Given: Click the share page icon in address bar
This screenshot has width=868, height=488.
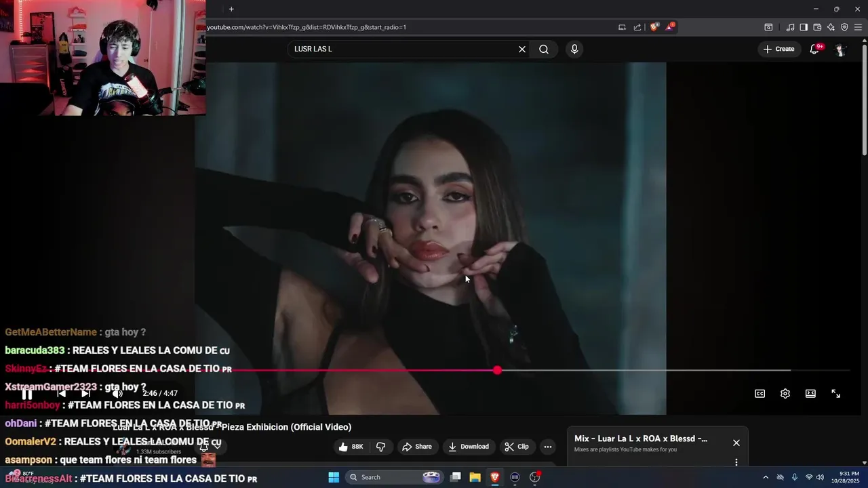Looking at the screenshot, I should coord(637,27).
